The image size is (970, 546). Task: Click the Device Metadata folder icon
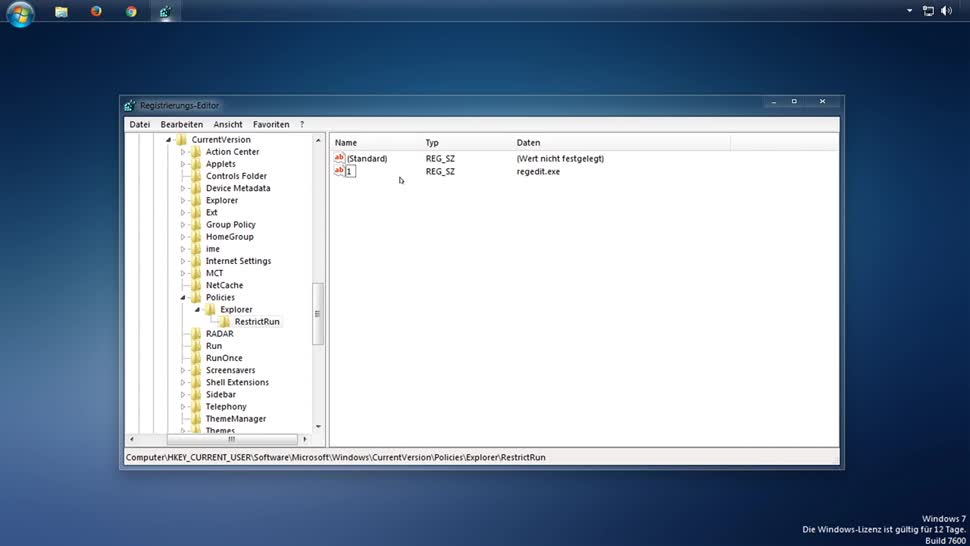tap(196, 188)
